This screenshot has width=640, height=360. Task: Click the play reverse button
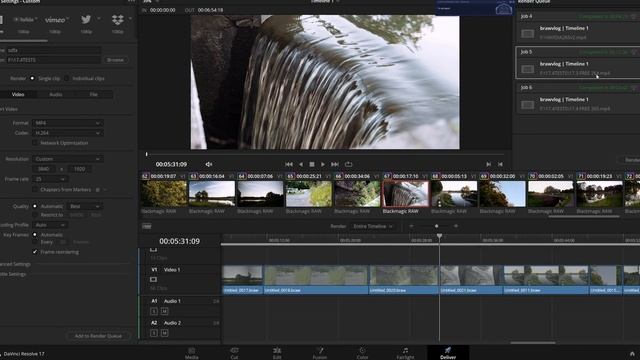coord(301,164)
